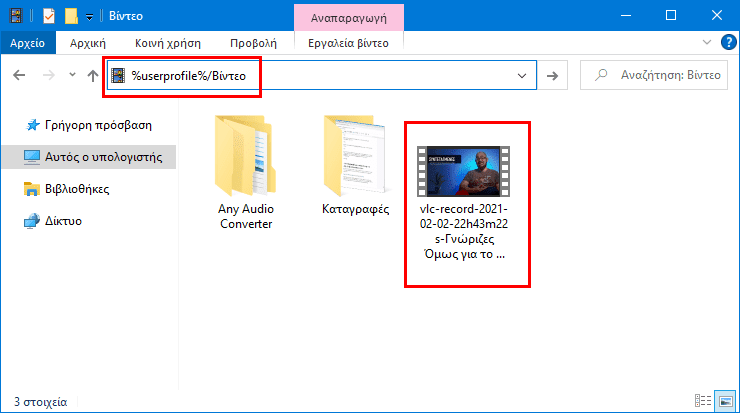The width and height of the screenshot is (740, 413).
Task: Go up one folder level
Action: coord(93,75)
